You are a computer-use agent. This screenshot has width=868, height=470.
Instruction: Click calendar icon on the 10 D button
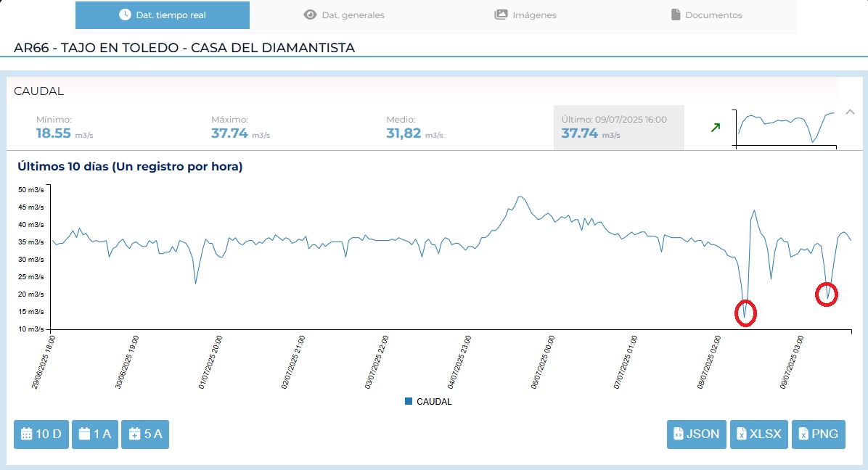(27, 434)
